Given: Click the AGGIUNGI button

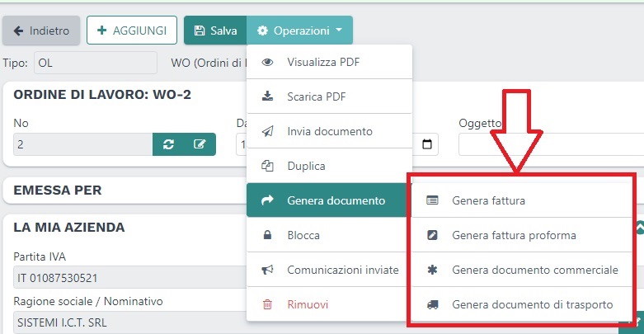Looking at the screenshot, I should click(131, 31).
